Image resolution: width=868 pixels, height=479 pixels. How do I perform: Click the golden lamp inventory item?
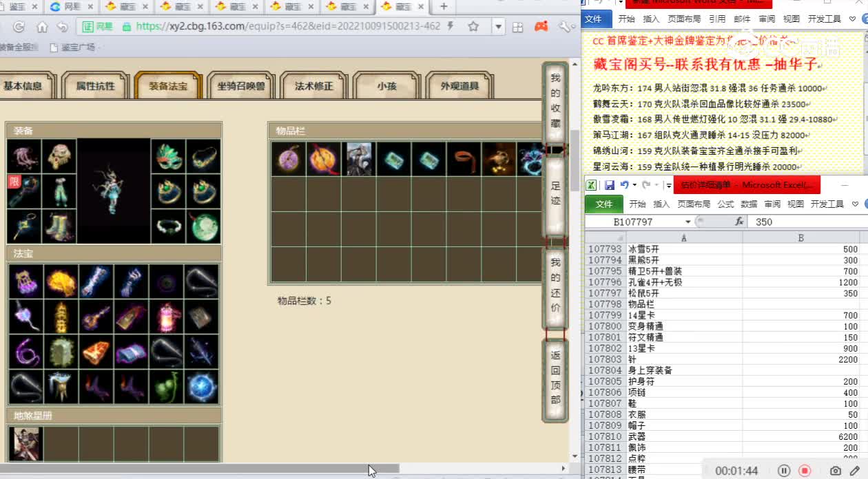(x=499, y=159)
